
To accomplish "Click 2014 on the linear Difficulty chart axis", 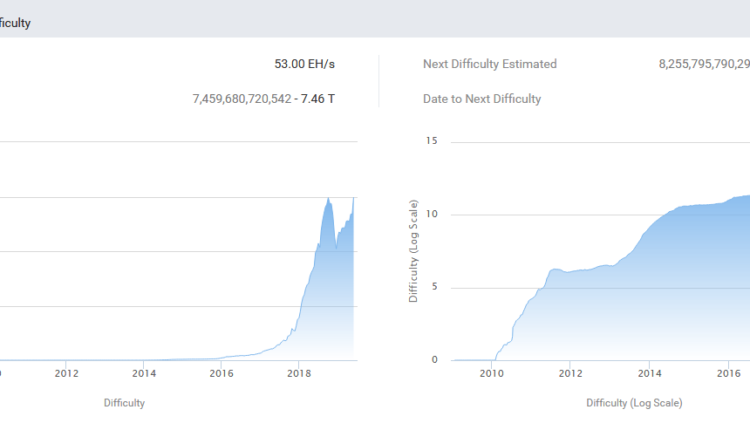I will coord(144,374).
